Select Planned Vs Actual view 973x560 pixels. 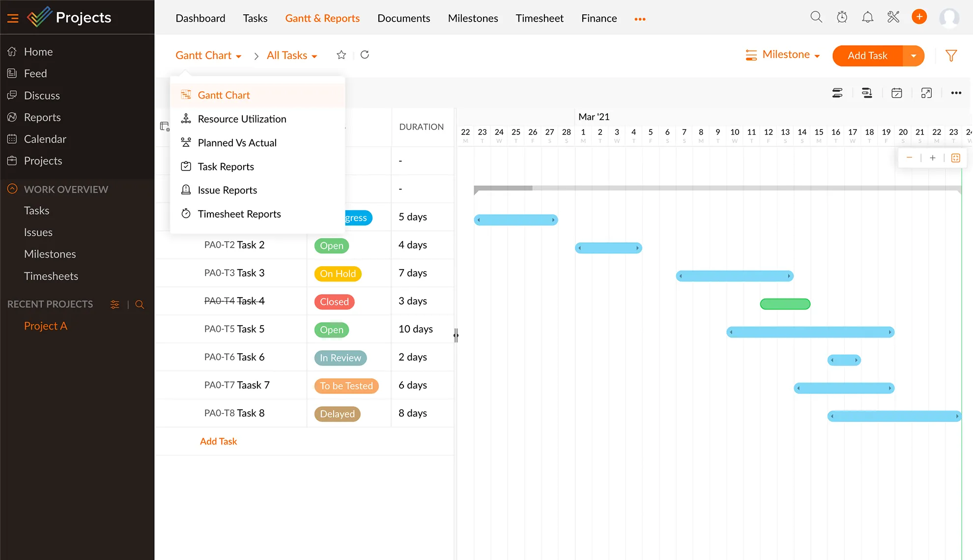point(237,142)
